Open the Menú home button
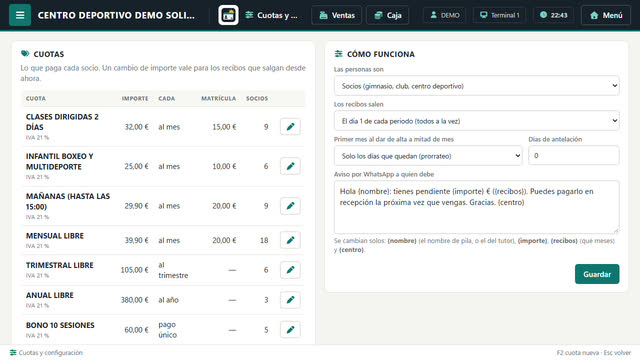The height and width of the screenshot is (360, 640). 606,15
